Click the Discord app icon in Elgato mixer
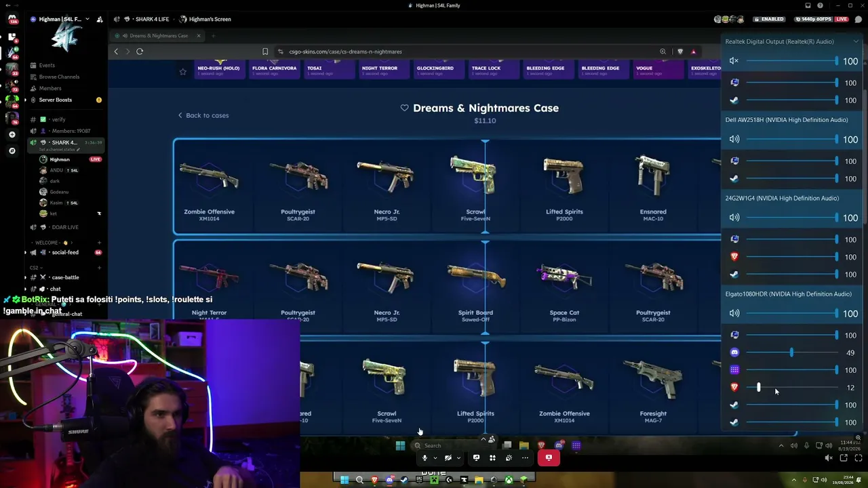Image resolution: width=868 pixels, height=488 pixels. click(734, 352)
